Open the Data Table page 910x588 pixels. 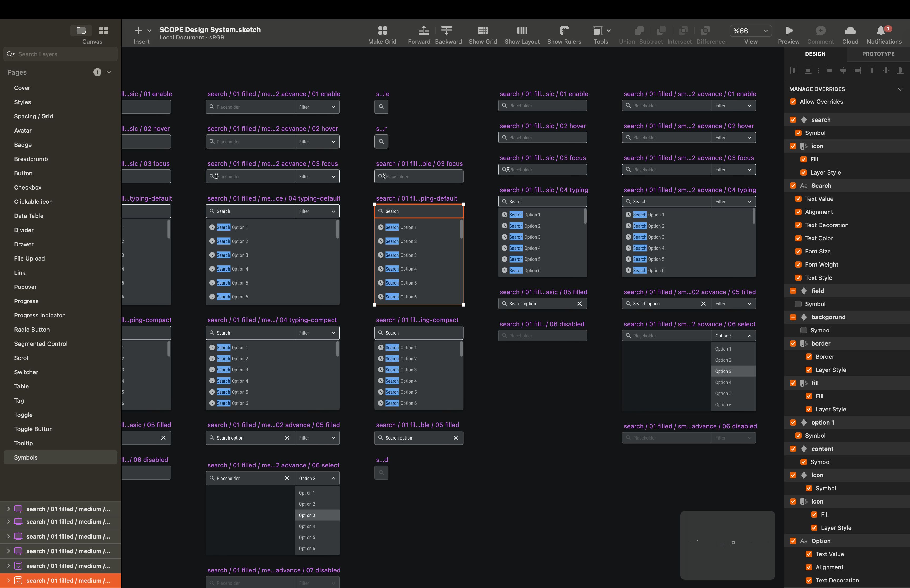click(29, 216)
